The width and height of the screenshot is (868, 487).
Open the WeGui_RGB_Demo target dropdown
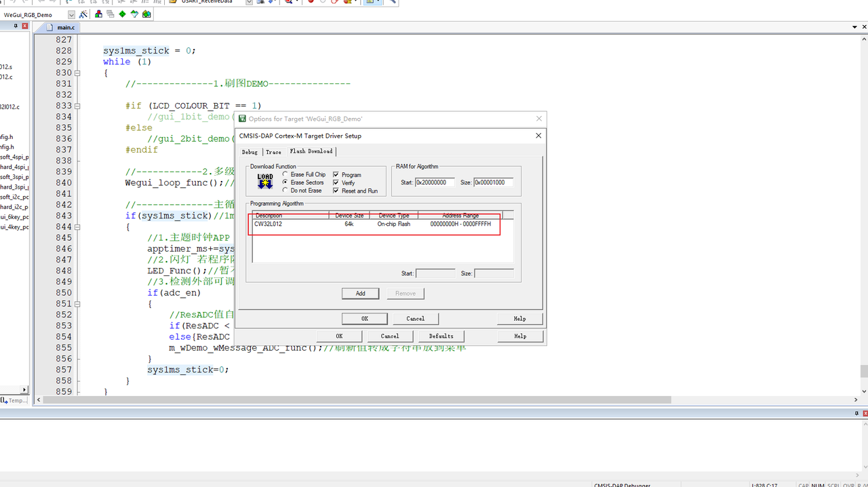coord(71,14)
